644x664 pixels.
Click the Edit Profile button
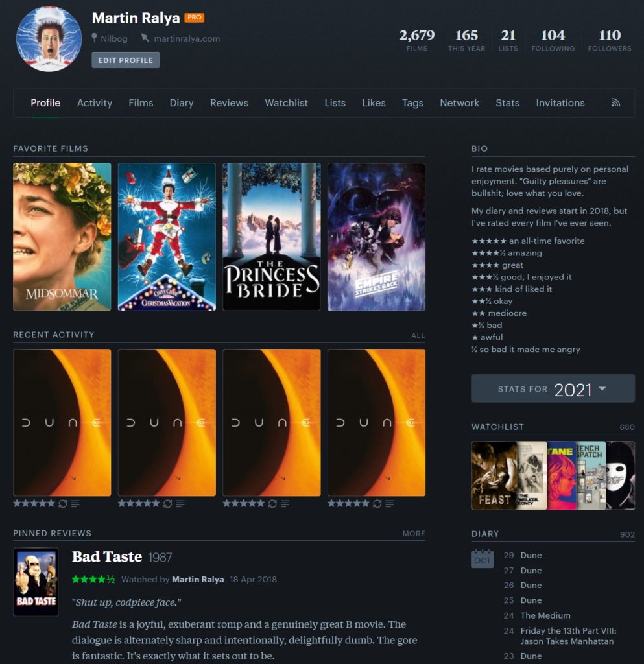point(126,60)
